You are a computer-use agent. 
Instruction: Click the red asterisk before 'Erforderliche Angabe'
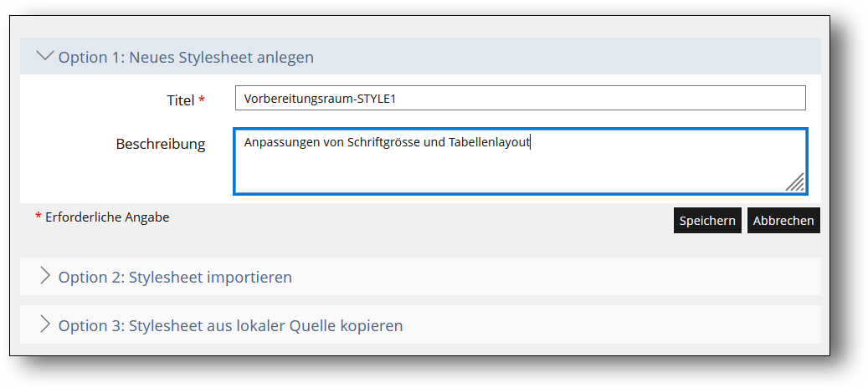pos(39,217)
